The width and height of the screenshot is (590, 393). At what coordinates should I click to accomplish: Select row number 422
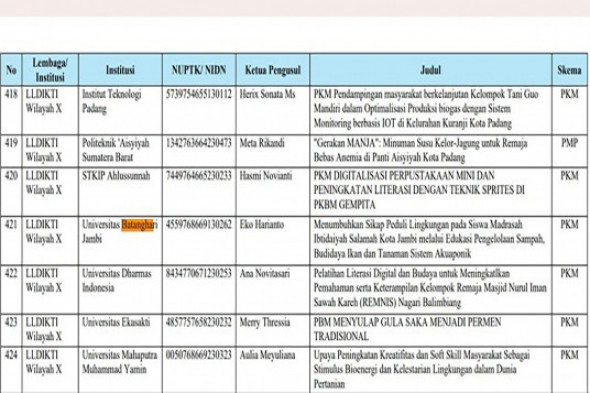coord(11,274)
